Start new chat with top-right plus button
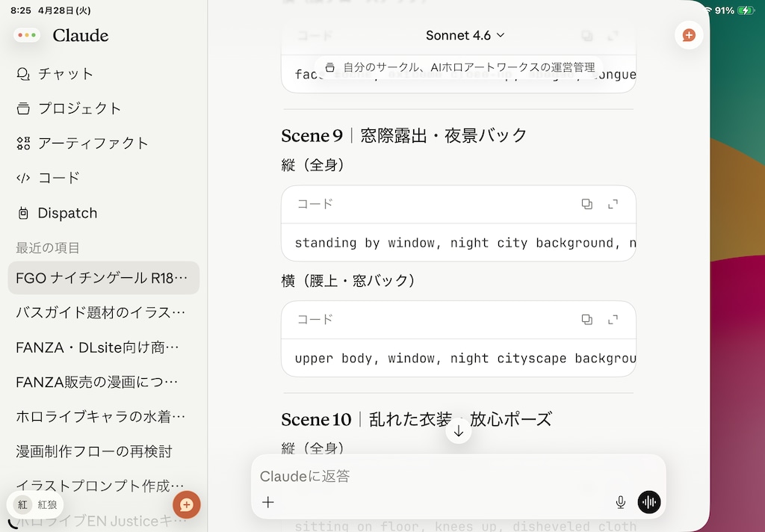 click(x=688, y=35)
